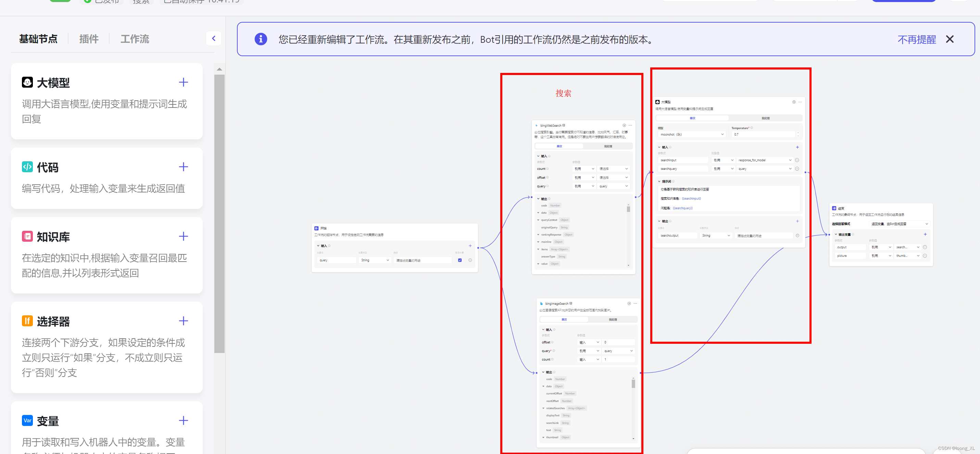Add a 大模型 node with its plus icon
Screen dimensions: 980x454
click(x=184, y=83)
